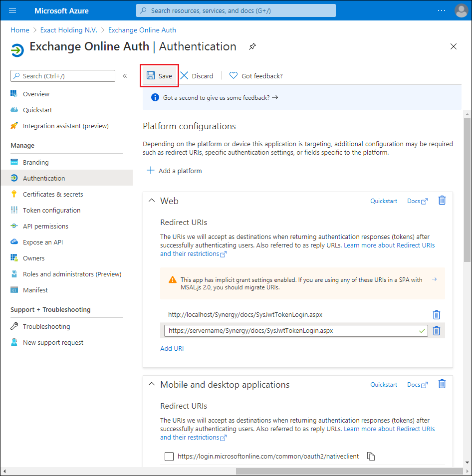This screenshot has width=472, height=476.
Task: Copy the nativeclient redirect URI
Action: point(371,456)
